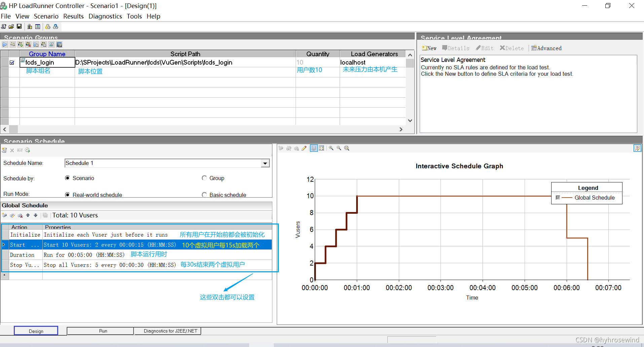Click the Edit Action brick with pencil icon
The height and width of the screenshot is (347, 644).
click(x=12, y=215)
